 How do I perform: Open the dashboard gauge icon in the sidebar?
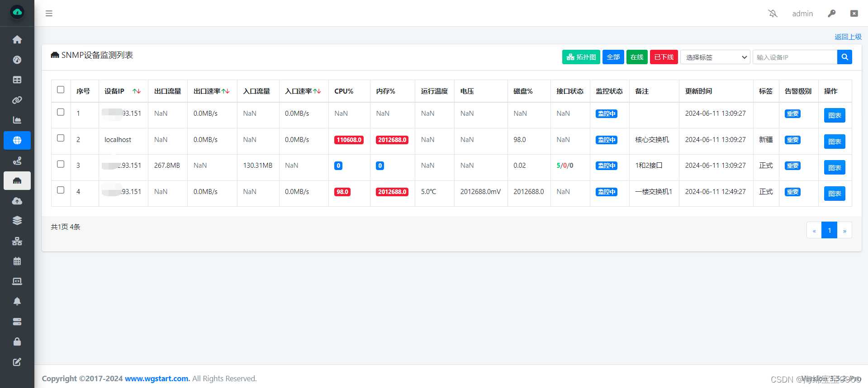tap(17, 60)
